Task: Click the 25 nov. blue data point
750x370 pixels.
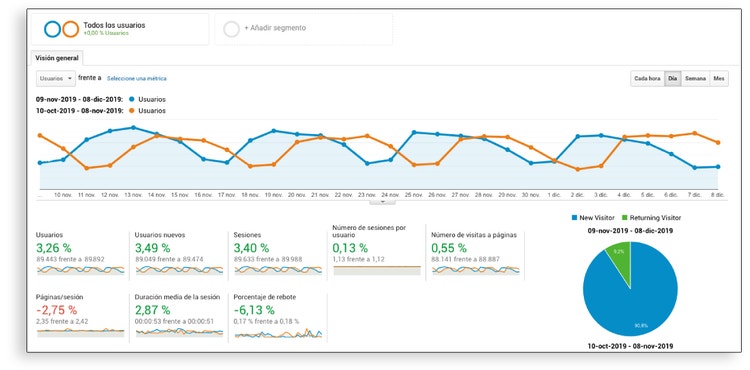Action: coord(414,132)
